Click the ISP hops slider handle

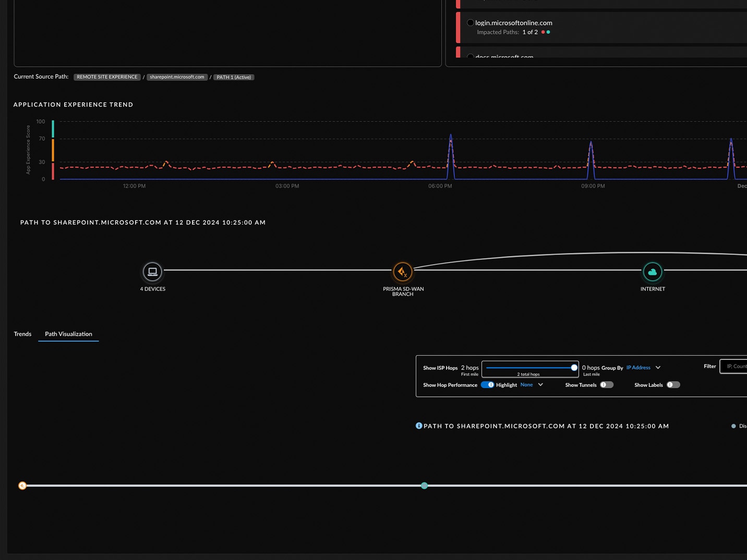pos(574,368)
